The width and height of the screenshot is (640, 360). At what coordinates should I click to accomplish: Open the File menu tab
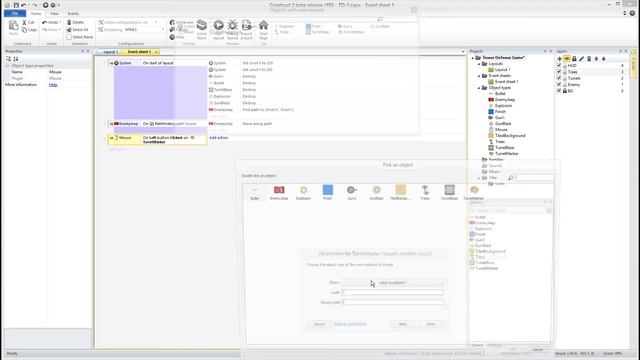(15, 13)
